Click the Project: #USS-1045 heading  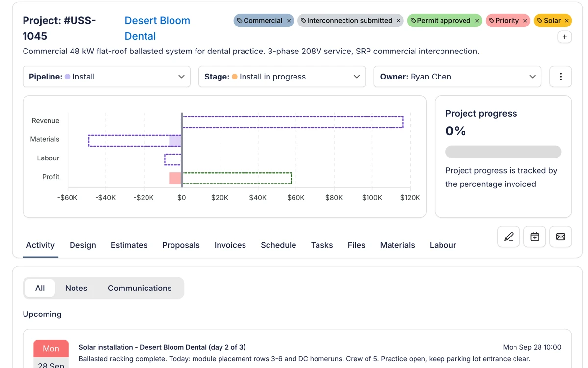click(x=59, y=28)
